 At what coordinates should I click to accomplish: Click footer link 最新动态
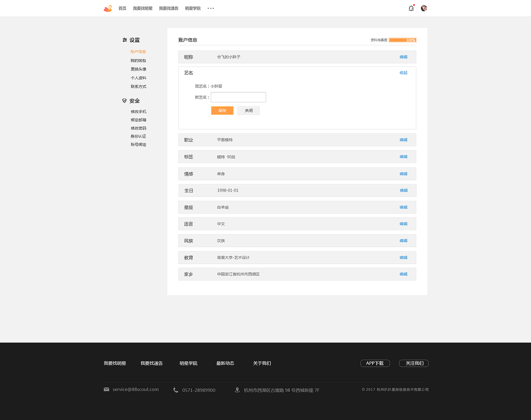coord(225,363)
